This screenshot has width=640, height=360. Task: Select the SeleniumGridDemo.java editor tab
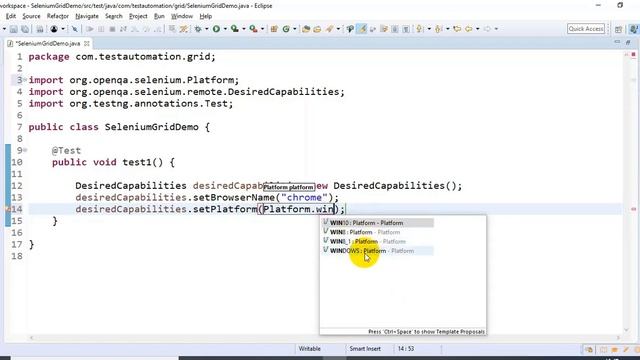[x=47, y=43]
